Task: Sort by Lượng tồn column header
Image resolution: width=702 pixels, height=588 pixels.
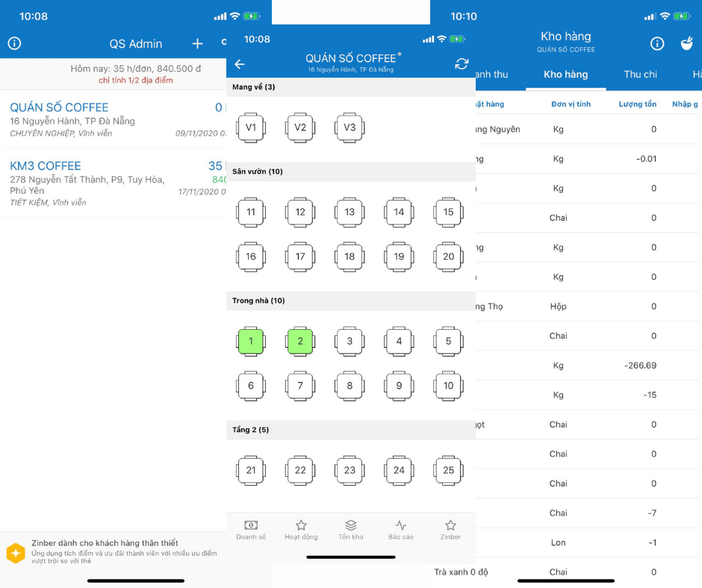Action: click(x=638, y=104)
